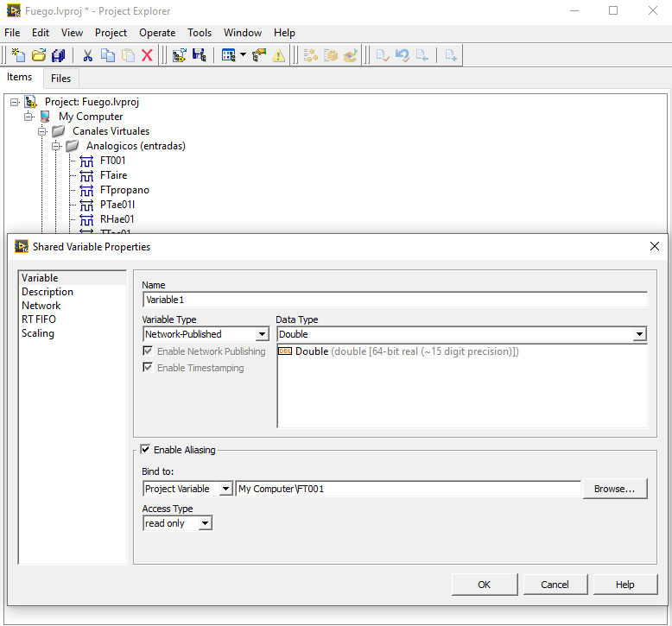Open the File menu
Viewport: 672px width, 626px height.
pos(12,33)
